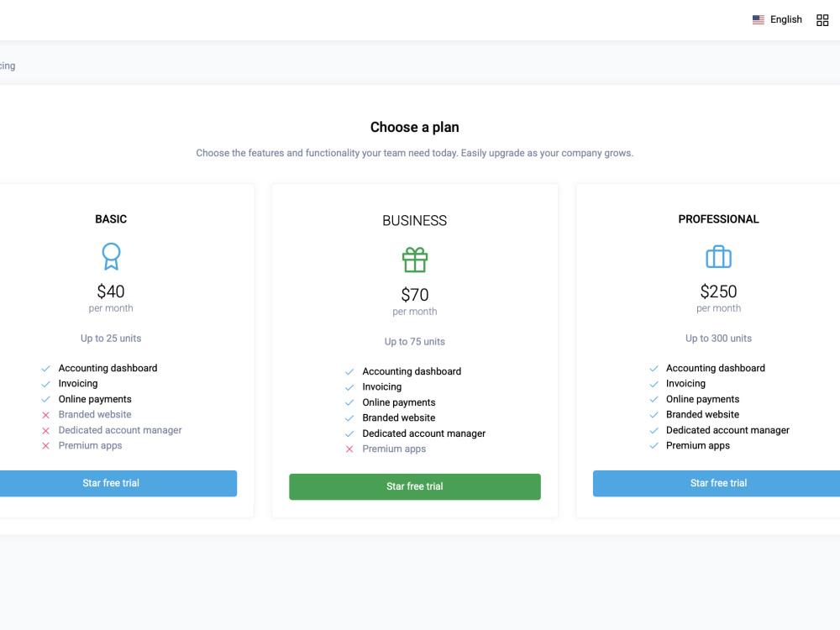Click the BASIC plan title
This screenshot has height=630, width=840.
[111, 219]
